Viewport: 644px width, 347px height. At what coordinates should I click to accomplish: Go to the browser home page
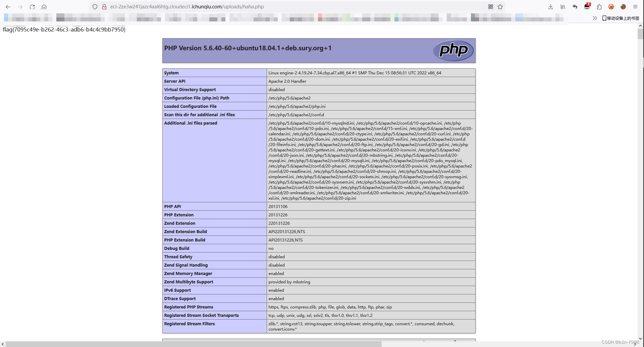click(44, 7)
